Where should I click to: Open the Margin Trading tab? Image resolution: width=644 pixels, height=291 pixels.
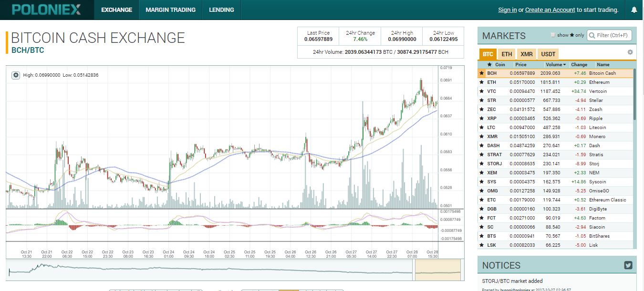pyautogui.click(x=170, y=10)
